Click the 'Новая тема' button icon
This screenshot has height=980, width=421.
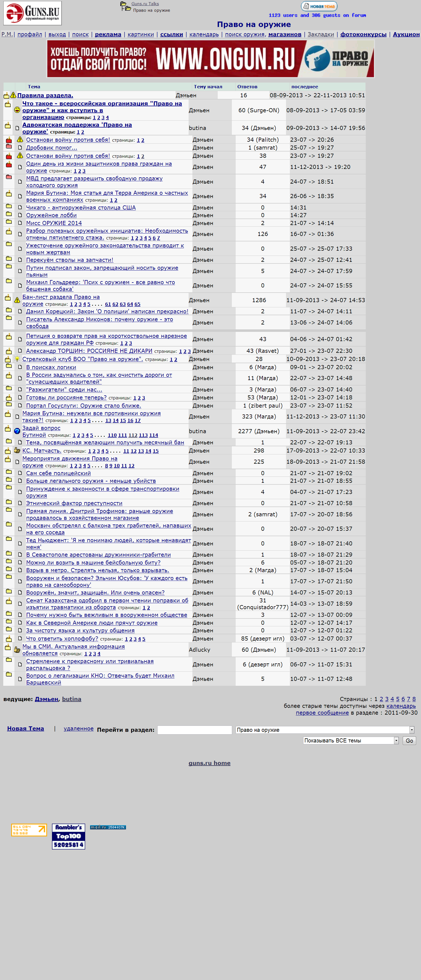(319, 6)
